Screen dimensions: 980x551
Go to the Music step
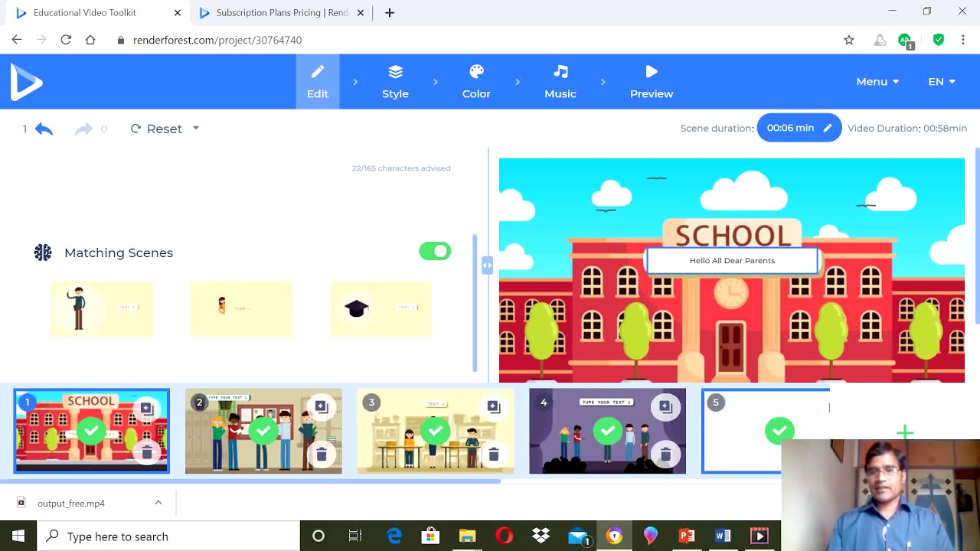click(x=560, y=82)
